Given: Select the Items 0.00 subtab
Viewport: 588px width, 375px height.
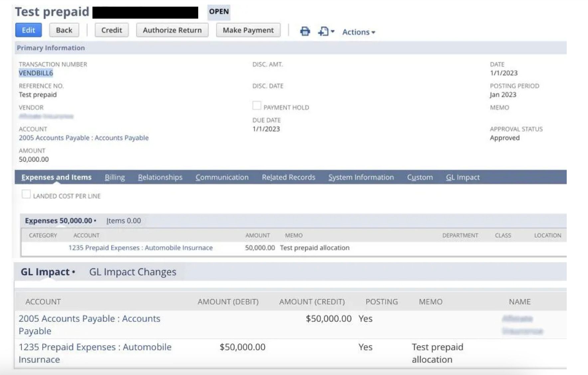Looking at the screenshot, I should [123, 220].
